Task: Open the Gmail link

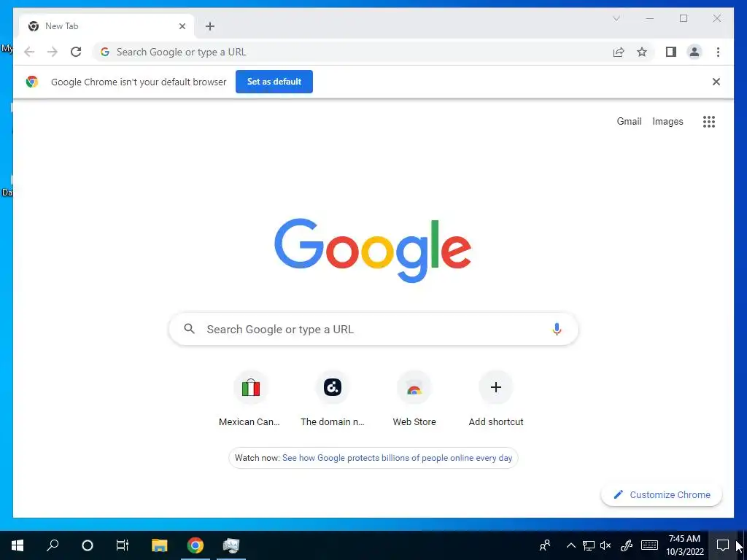Action: (x=629, y=122)
